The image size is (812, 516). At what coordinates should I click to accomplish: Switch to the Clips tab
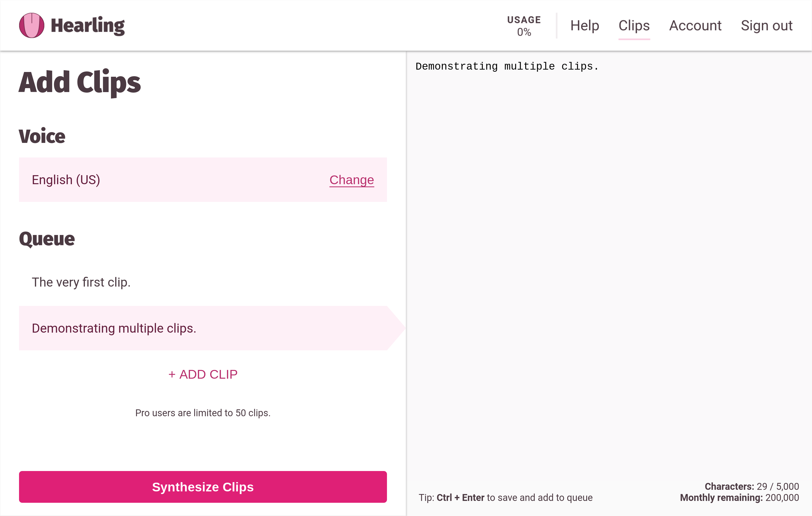634,26
